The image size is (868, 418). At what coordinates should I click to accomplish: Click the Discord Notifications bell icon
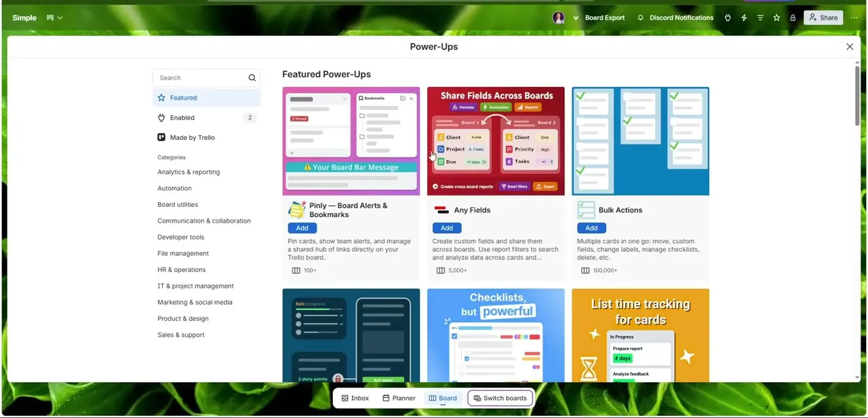pyautogui.click(x=640, y=18)
